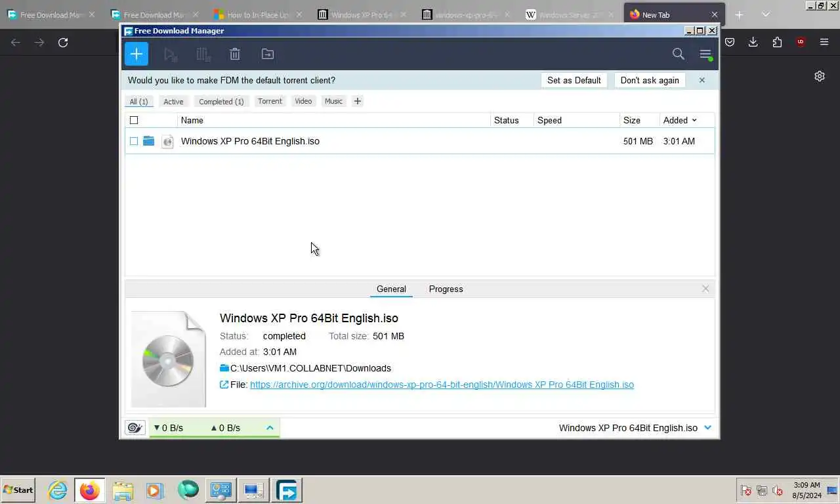
Task: Dismiss the default torrent client prompt
Action: pyautogui.click(x=702, y=80)
